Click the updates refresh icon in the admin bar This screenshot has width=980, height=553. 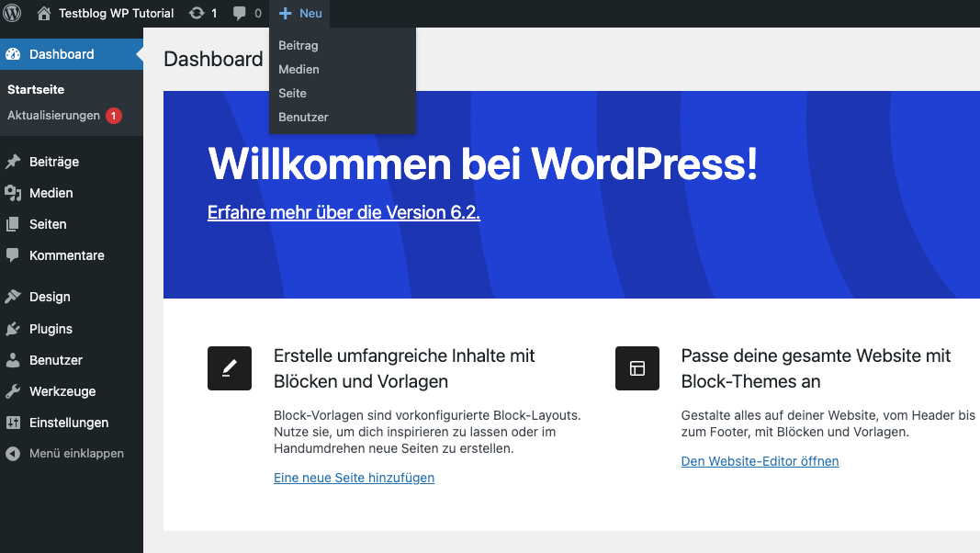(197, 13)
